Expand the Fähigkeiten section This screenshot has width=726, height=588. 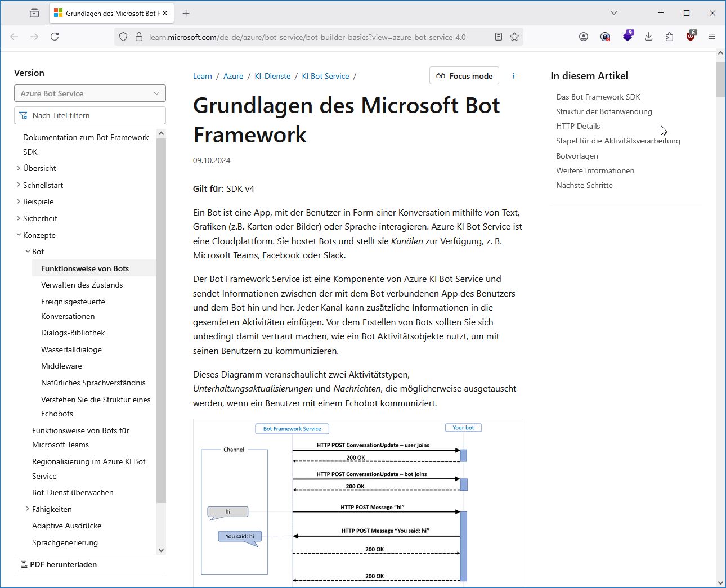point(28,509)
